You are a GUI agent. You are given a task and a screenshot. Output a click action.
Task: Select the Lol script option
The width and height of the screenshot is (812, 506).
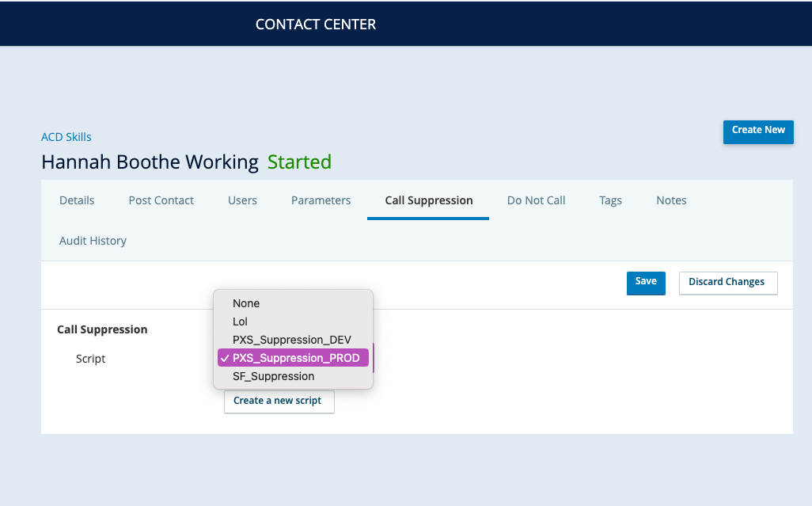tap(241, 321)
